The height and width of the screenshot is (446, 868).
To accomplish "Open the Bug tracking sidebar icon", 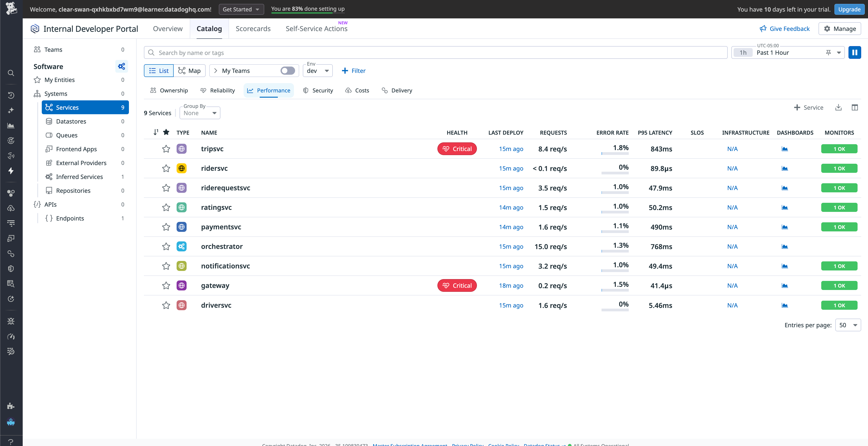I will point(11,321).
